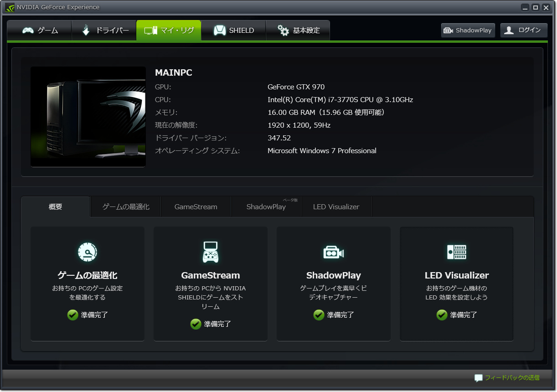The width and height of the screenshot is (557, 392).
Task: Maximize the GeForce Experience window
Action: point(536,7)
